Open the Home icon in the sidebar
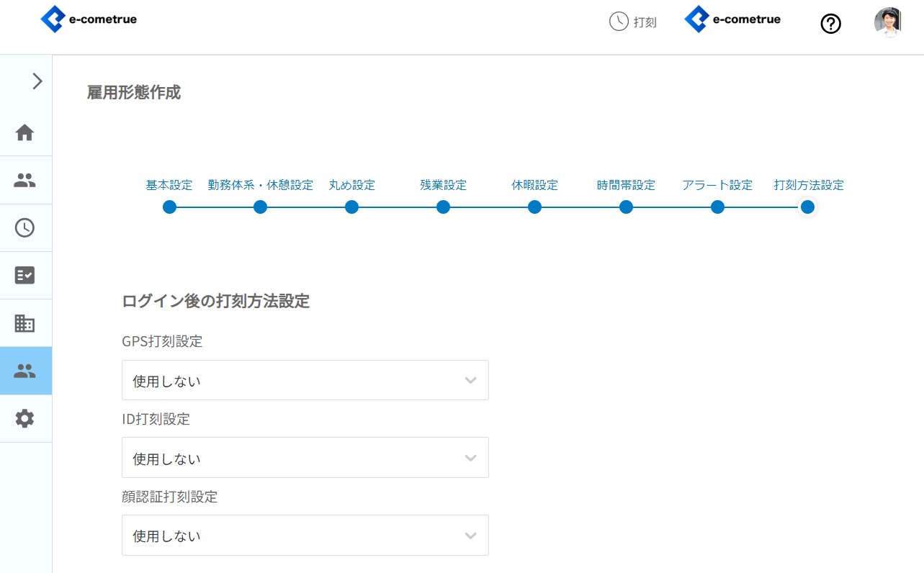Image resolution: width=924 pixels, height=573 pixels. pos(25,132)
